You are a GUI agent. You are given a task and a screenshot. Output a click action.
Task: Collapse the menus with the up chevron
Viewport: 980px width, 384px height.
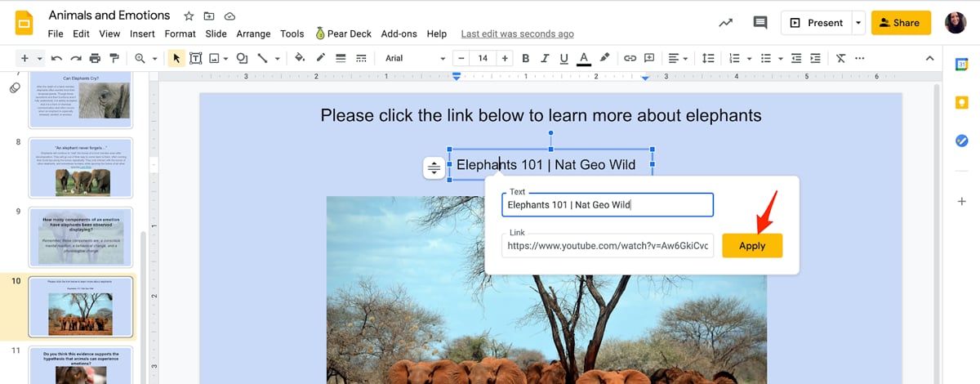[929, 58]
